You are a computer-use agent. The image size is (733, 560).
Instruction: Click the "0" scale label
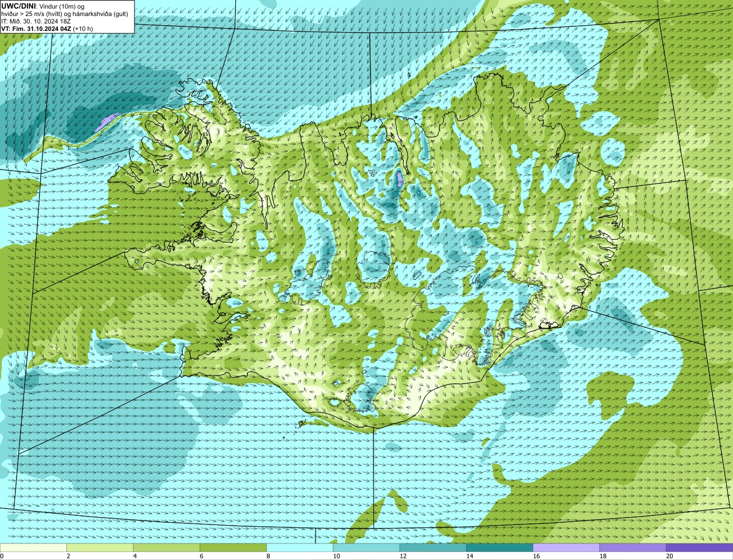coord(2,556)
